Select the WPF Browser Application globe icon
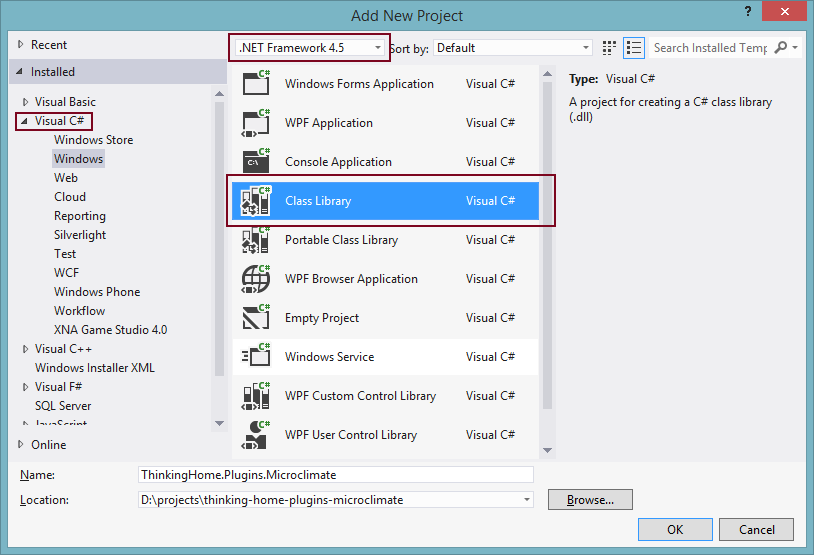This screenshot has width=814, height=555. (x=256, y=278)
